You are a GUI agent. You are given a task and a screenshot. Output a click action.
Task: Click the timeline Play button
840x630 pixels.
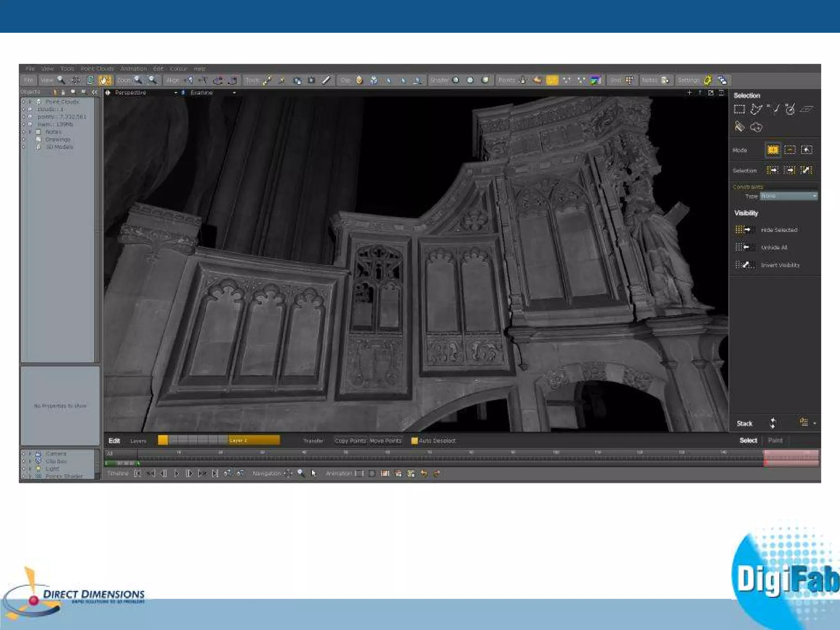(176, 473)
